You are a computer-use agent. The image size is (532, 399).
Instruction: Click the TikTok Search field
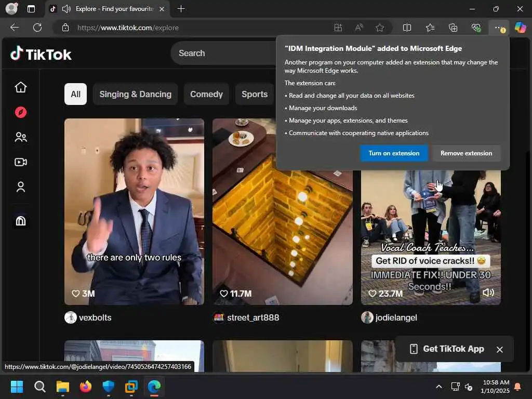pyautogui.click(x=224, y=54)
